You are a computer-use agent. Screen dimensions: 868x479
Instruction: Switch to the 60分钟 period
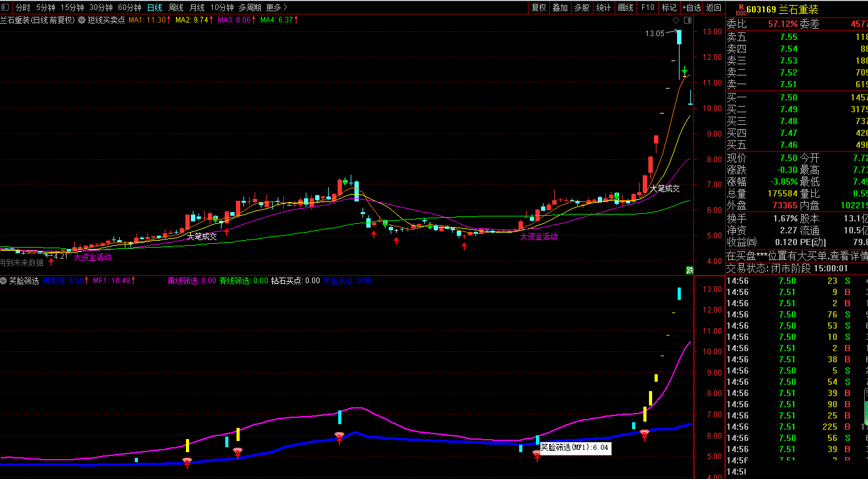[x=130, y=7]
